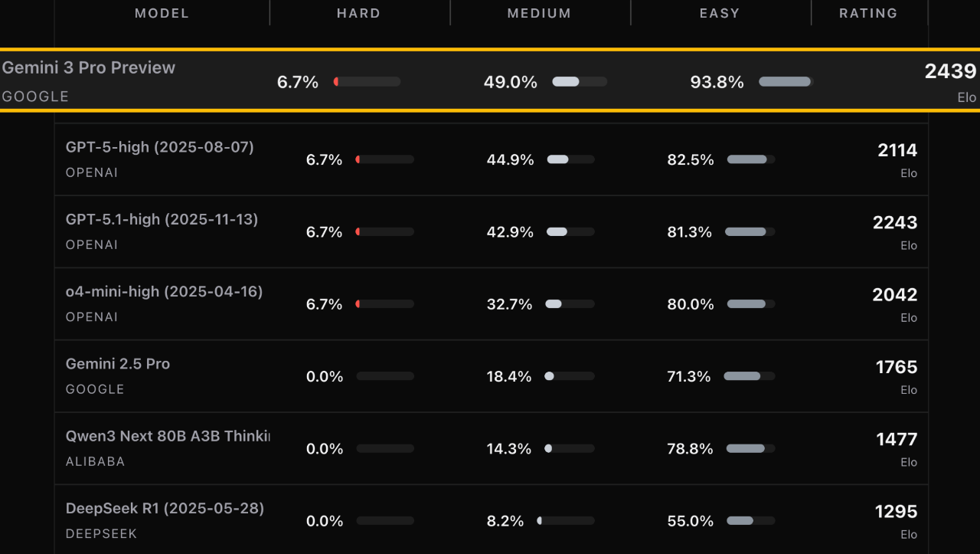Click the MODEL column header
The image size is (980, 554).
[x=162, y=13]
